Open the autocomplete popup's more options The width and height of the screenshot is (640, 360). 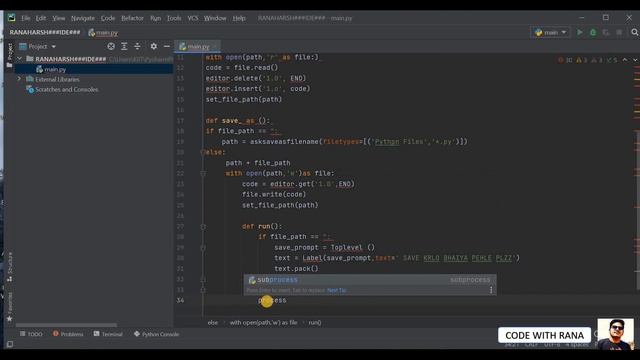(x=491, y=290)
